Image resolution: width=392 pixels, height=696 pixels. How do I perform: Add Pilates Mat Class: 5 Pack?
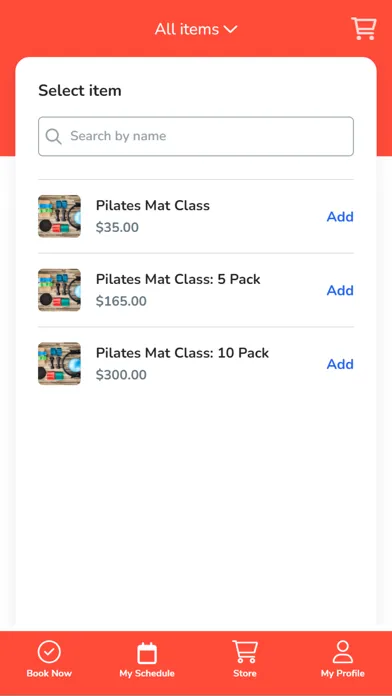pos(340,290)
